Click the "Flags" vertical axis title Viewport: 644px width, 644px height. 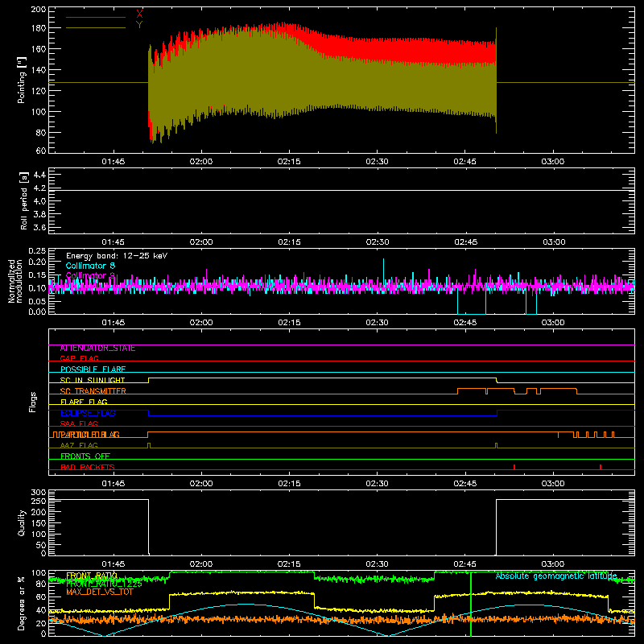[33, 402]
